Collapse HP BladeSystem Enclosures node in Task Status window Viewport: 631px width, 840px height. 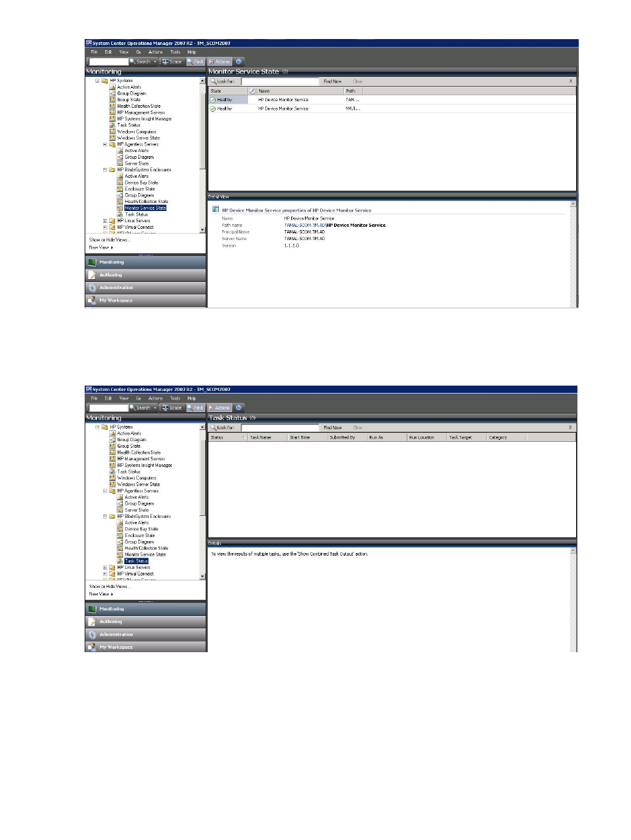[105, 517]
